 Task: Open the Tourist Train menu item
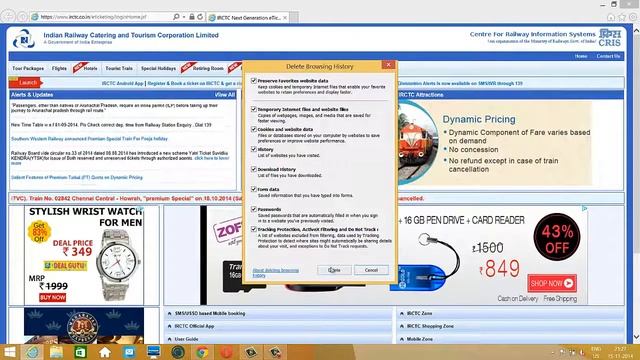(x=119, y=69)
